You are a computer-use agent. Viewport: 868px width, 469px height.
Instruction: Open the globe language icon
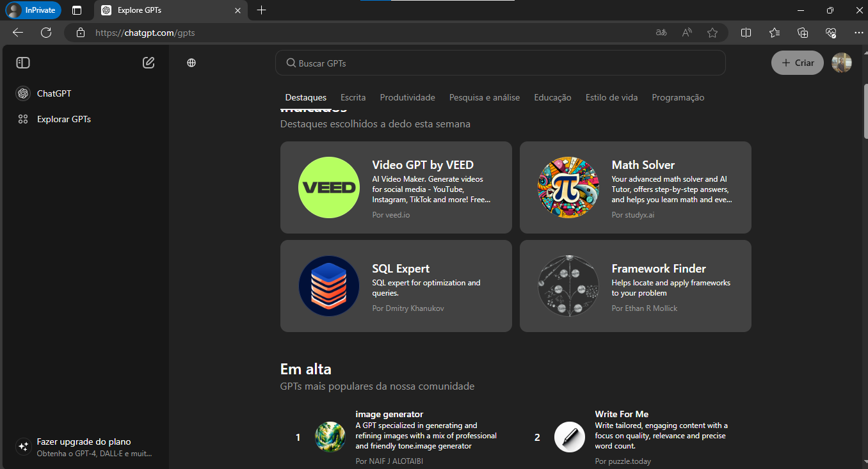point(191,63)
